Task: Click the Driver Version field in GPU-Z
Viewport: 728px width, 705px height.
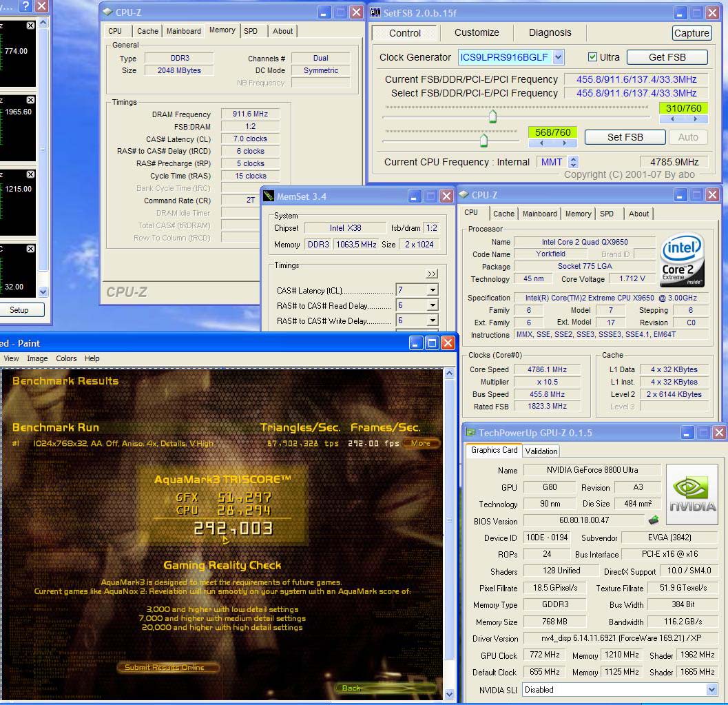Action: click(621, 638)
